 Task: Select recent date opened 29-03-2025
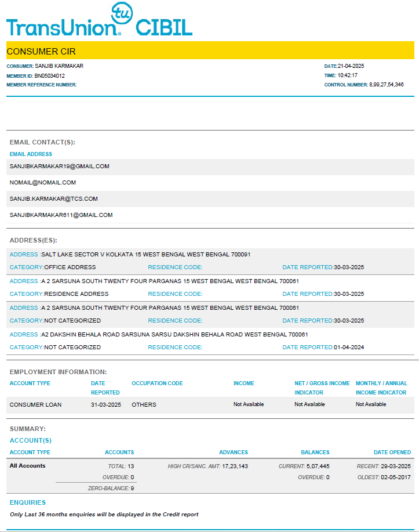[x=396, y=466]
